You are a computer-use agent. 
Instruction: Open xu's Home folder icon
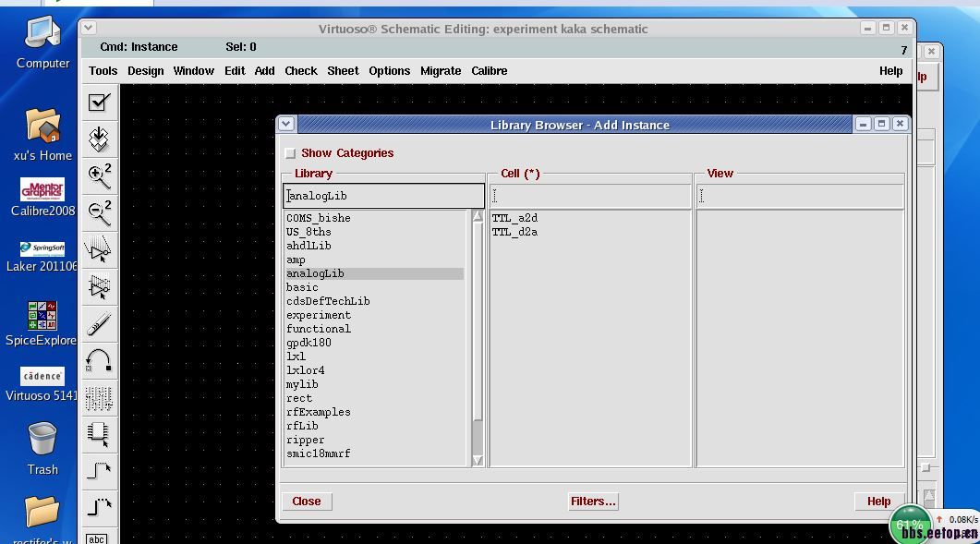click(x=42, y=135)
